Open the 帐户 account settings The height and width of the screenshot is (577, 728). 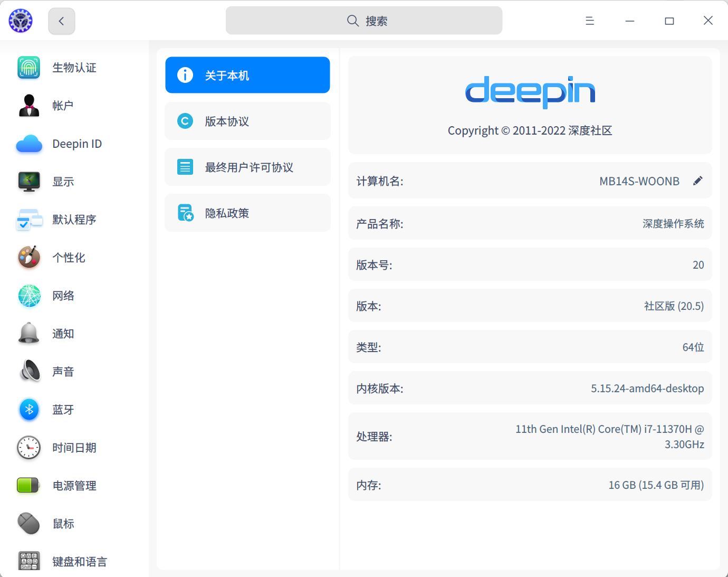[x=63, y=106]
